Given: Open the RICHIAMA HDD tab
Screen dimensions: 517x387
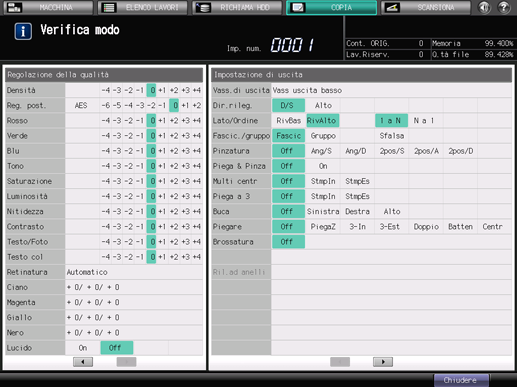Looking at the screenshot, I should click(x=237, y=7).
